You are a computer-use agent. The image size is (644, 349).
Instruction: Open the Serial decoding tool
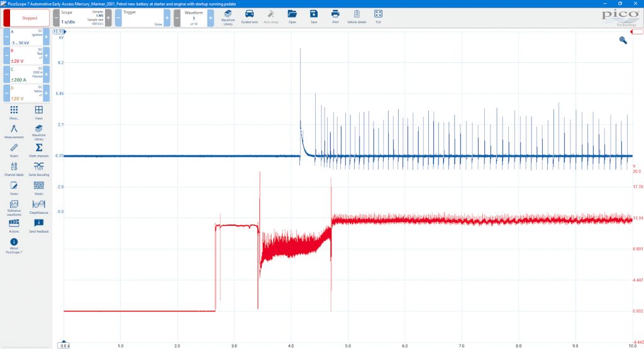38,169
